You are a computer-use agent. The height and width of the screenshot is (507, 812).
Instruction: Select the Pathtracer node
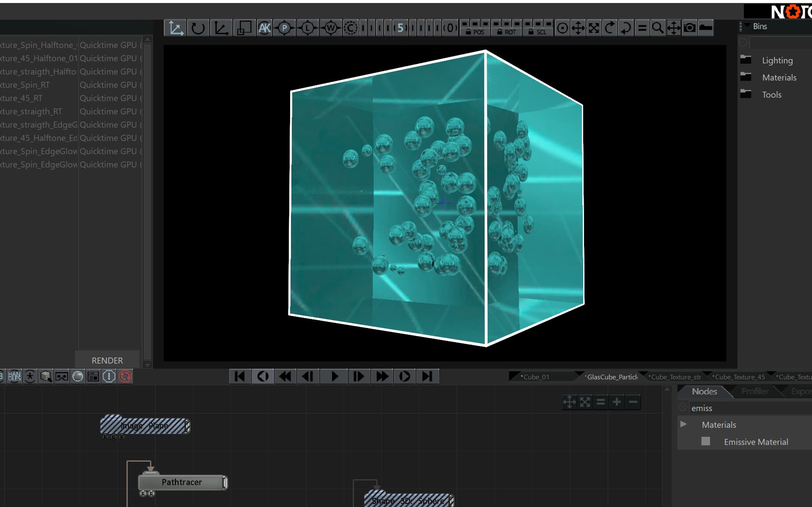point(182,482)
